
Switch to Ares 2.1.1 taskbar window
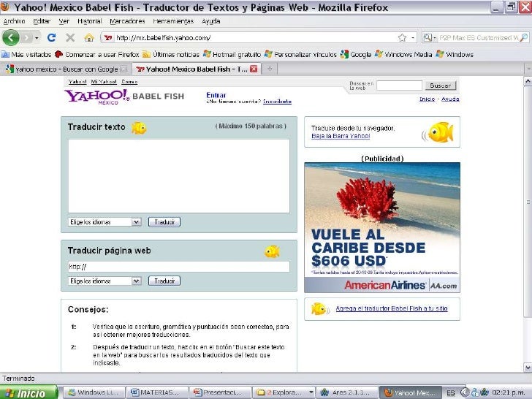(347, 392)
